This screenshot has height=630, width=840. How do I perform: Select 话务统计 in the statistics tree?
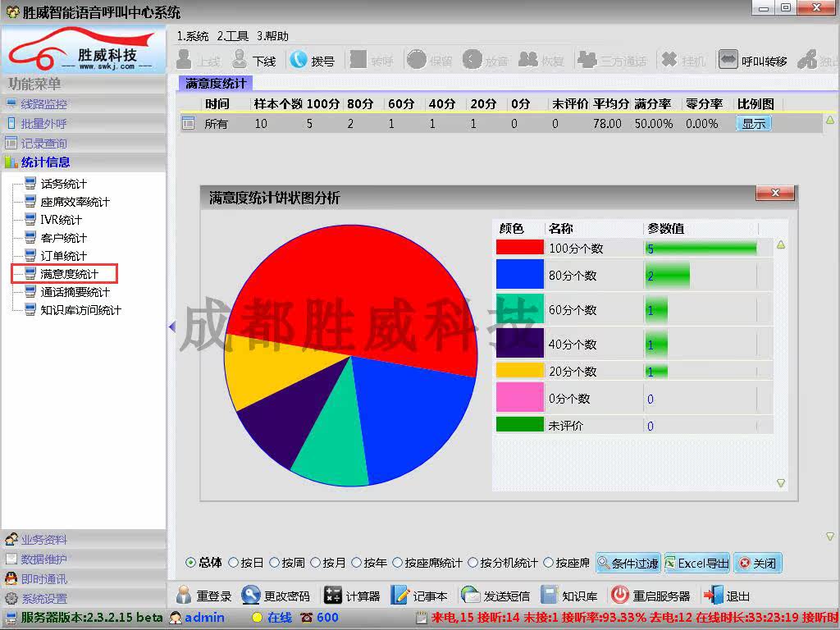(x=63, y=184)
